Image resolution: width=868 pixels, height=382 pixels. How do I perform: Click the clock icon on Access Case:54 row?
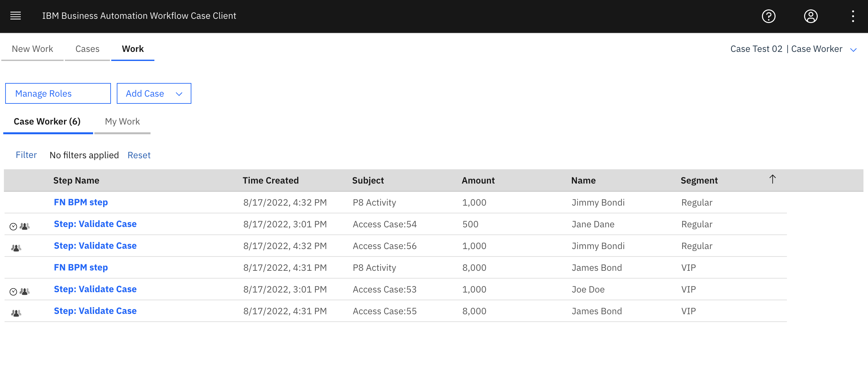pos(13,227)
